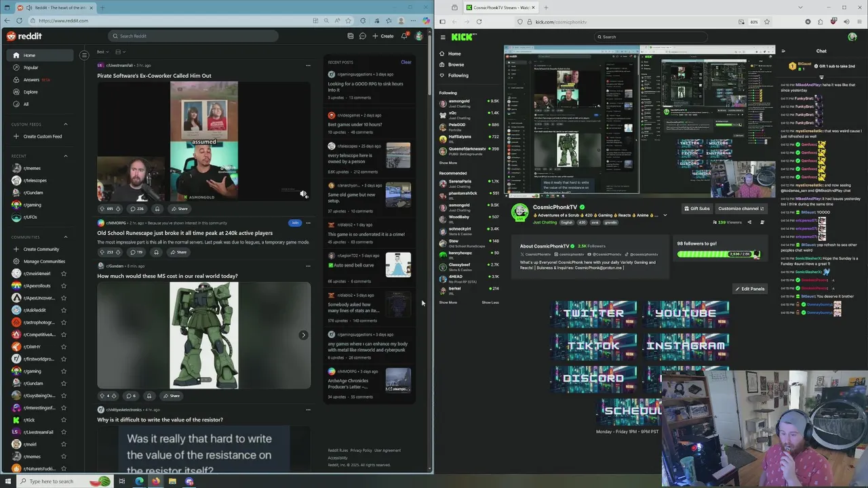This screenshot has height=488, width=868.
Task: Open overflow menu on Old School Runescape post
Action: (308, 222)
